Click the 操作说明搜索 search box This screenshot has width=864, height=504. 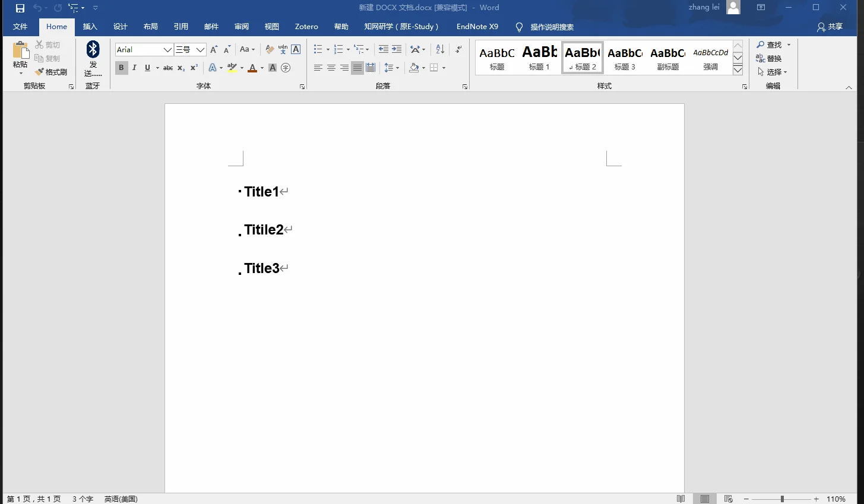(x=552, y=27)
